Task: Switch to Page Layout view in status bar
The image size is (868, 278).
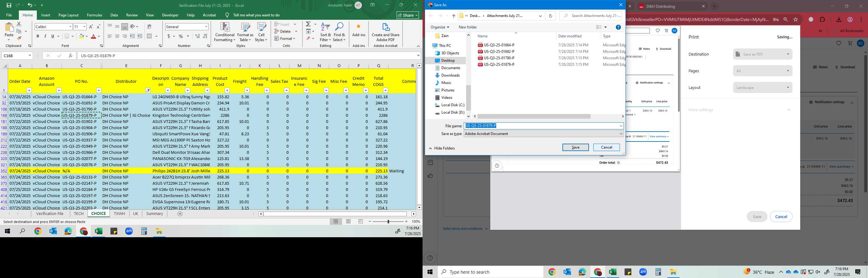Action: (x=348, y=221)
